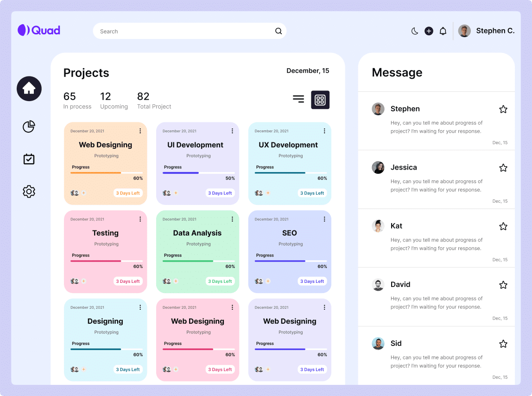
Task: Open Stephen C. profile in the header
Action: point(487,31)
